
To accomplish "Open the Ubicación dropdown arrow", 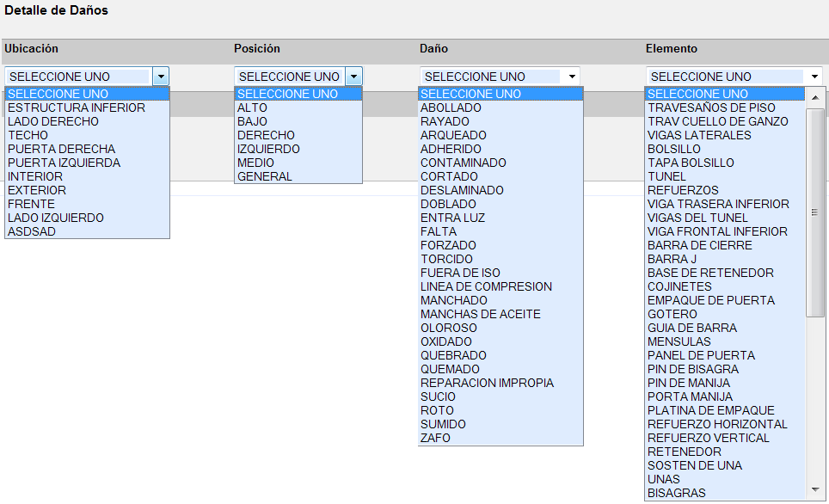I will 161,77.
